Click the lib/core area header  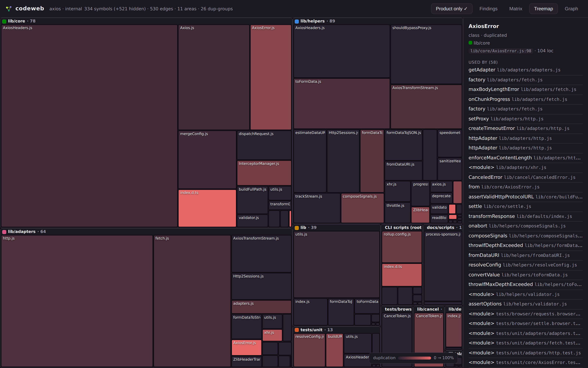[x=146, y=21]
